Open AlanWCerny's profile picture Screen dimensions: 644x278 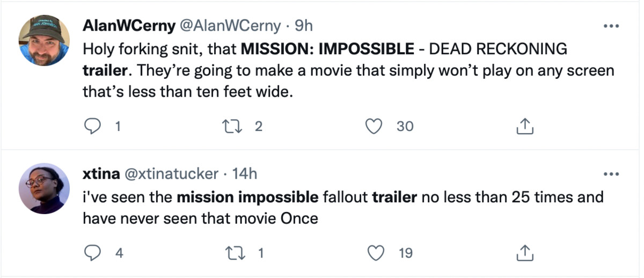(x=44, y=40)
